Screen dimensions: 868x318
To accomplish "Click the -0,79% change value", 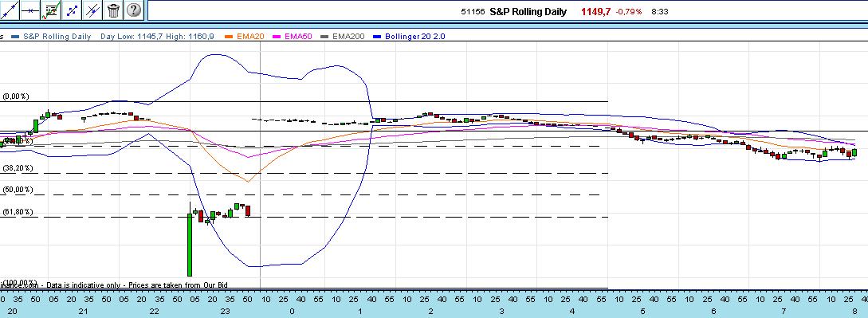I will pyautogui.click(x=629, y=11).
